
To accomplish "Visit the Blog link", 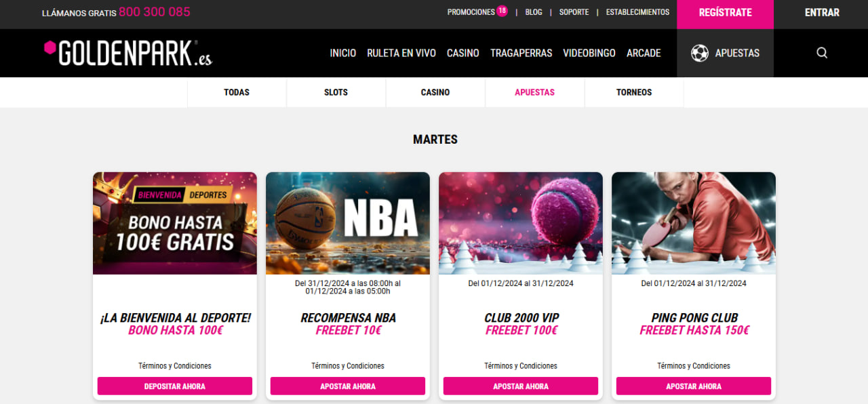I will coord(534,12).
